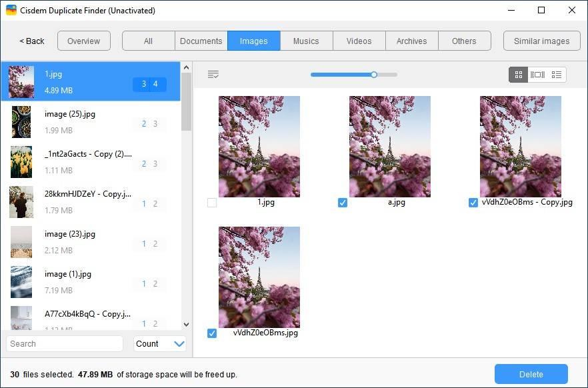The width and height of the screenshot is (588, 388).
Task: Switch to side-by-side preview view
Action: [x=537, y=75]
